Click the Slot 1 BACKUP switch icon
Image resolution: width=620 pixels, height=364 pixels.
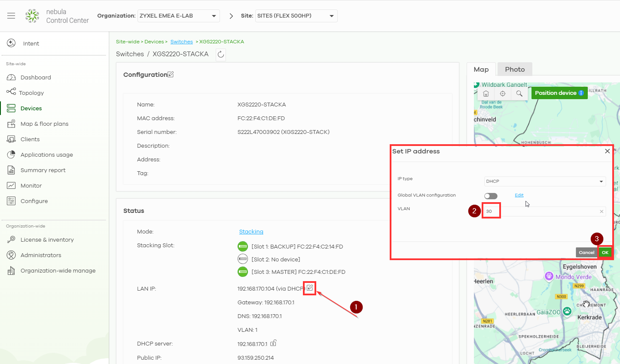(243, 246)
